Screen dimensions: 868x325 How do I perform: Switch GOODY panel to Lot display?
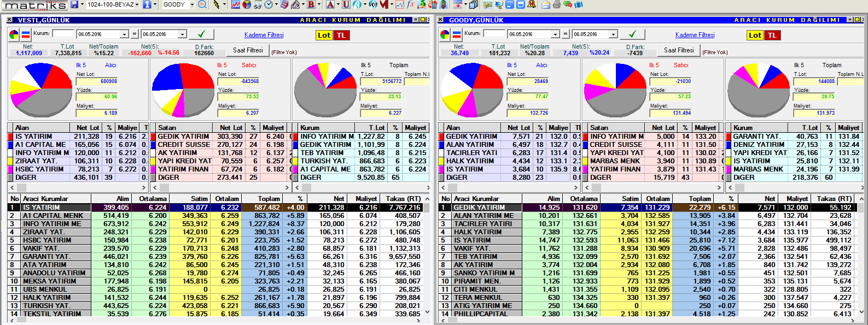point(755,36)
